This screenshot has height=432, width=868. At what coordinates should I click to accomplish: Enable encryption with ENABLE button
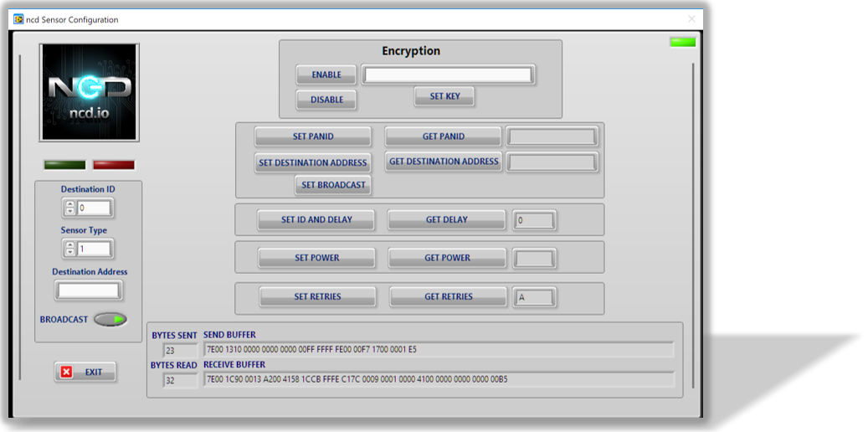click(x=326, y=75)
